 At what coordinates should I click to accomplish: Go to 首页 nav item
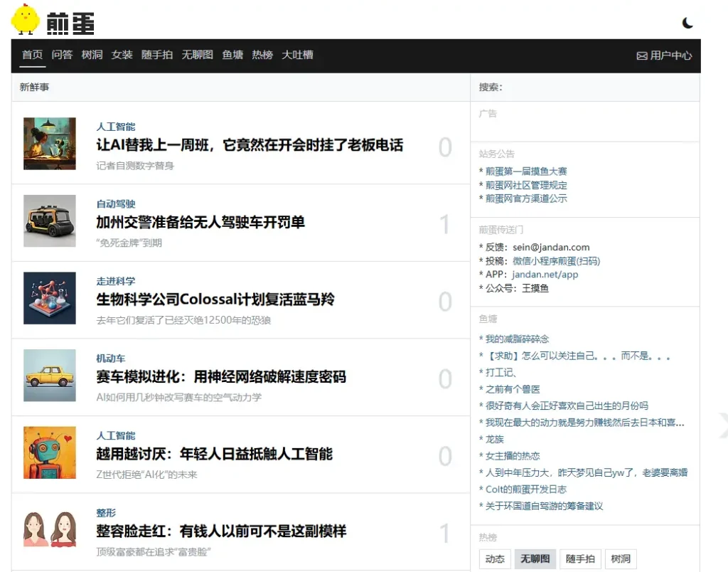[x=32, y=55]
